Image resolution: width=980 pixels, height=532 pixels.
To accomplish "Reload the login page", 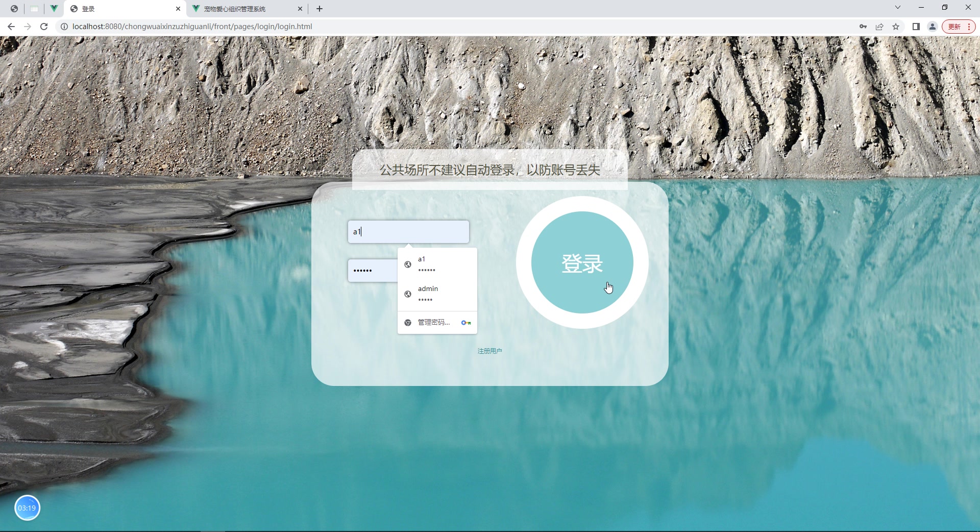I will [x=44, y=26].
